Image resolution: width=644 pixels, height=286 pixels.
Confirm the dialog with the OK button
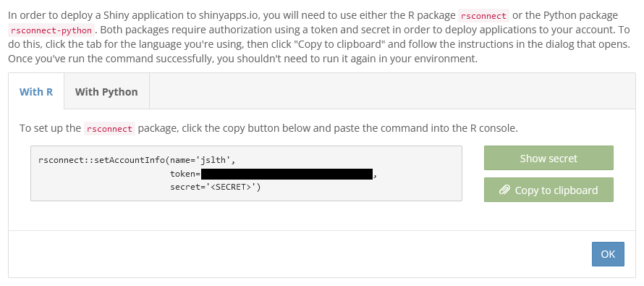coord(608,254)
